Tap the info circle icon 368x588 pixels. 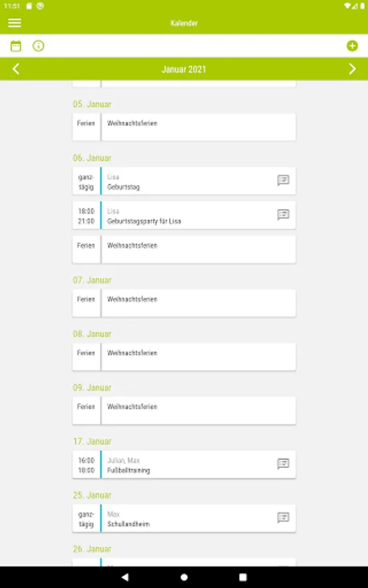[39, 46]
